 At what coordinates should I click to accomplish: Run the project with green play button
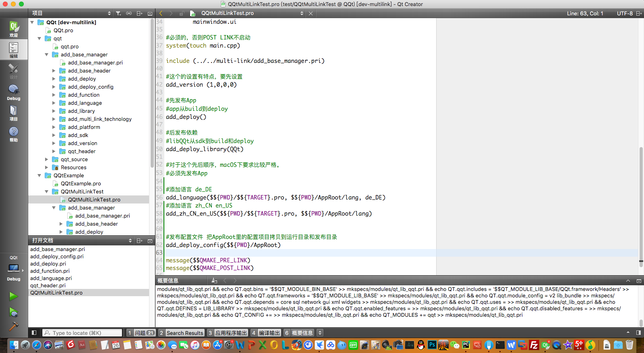(13, 297)
